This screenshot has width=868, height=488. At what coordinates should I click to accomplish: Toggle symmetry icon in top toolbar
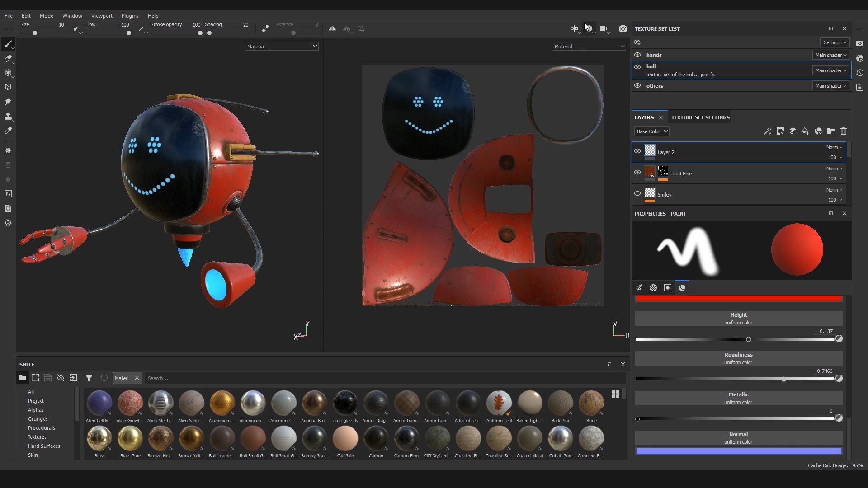[x=332, y=28]
